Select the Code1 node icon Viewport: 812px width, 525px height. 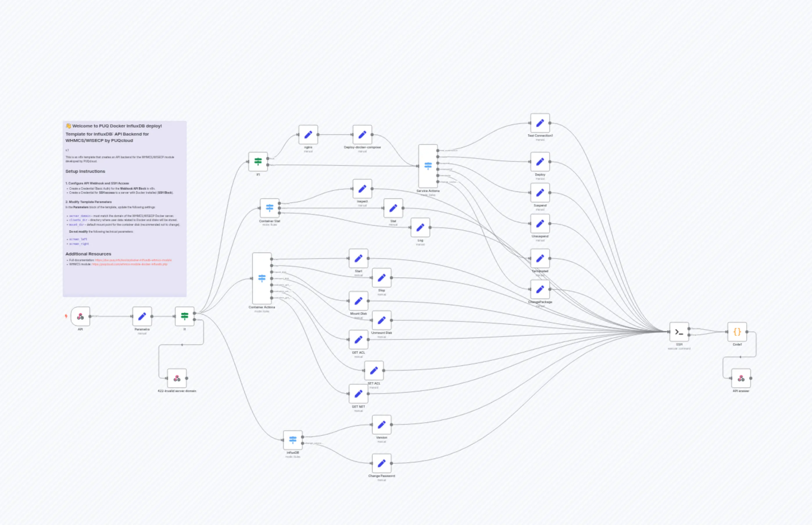point(737,332)
